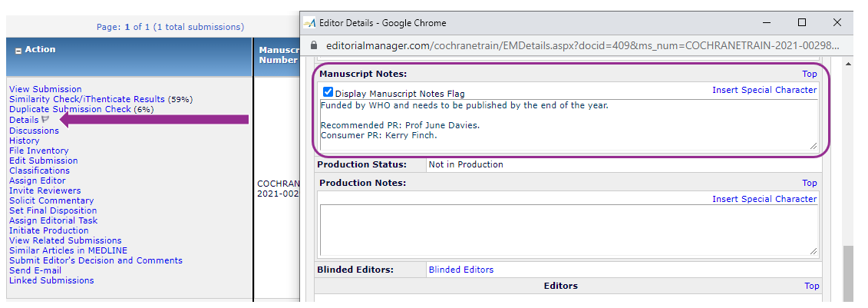Maximize the Editor Details window
Viewport: 868px width, 308px height.
tap(802, 23)
